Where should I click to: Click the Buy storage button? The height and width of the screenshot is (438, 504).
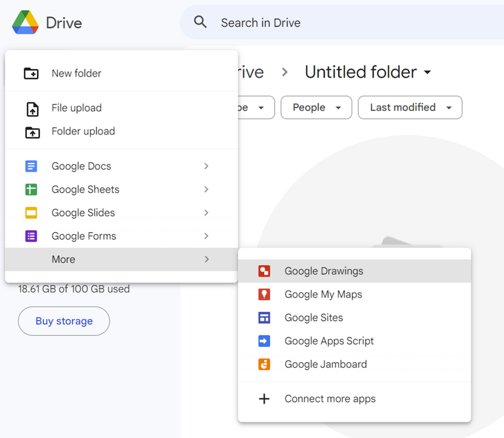coord(64,321)
